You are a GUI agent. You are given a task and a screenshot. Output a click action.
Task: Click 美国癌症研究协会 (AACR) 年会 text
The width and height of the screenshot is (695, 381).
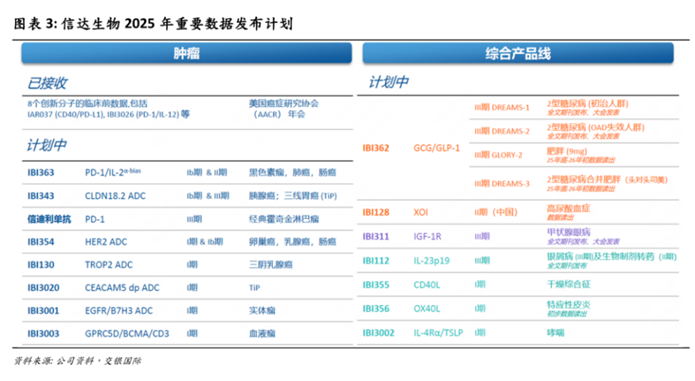pos(284,109)
